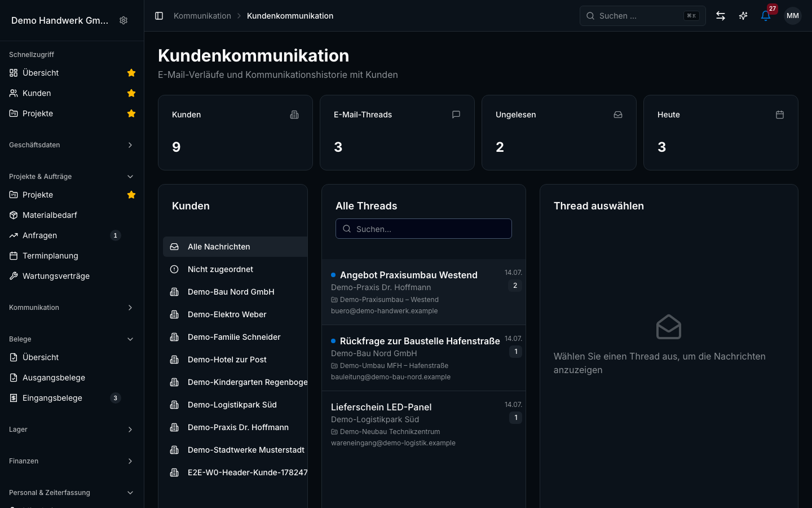Click the Wartungsverträge wrench icon
The width and height of the screenshot is (812, 508).
pos(14,276)
